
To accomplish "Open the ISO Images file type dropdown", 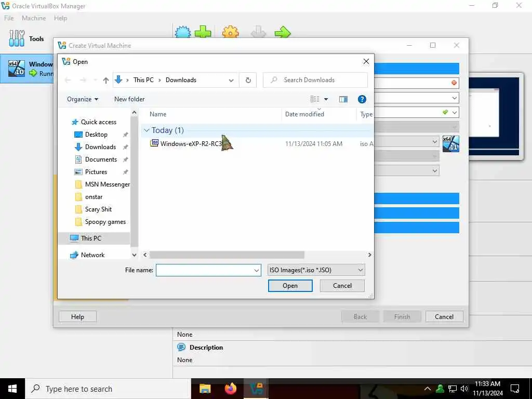I will point(316,270).
